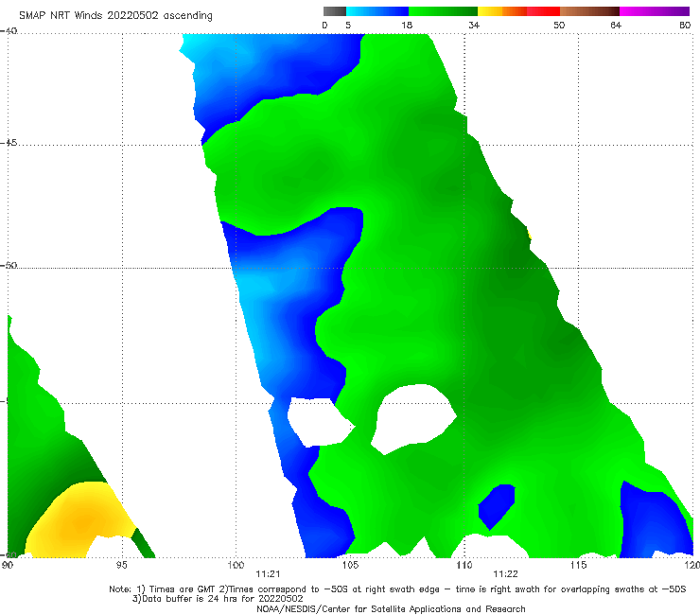Click the cyan-to-blue segment of the color bar
Image resolution: width=700 pixels, height=615 pixels.
click(377, 11)
